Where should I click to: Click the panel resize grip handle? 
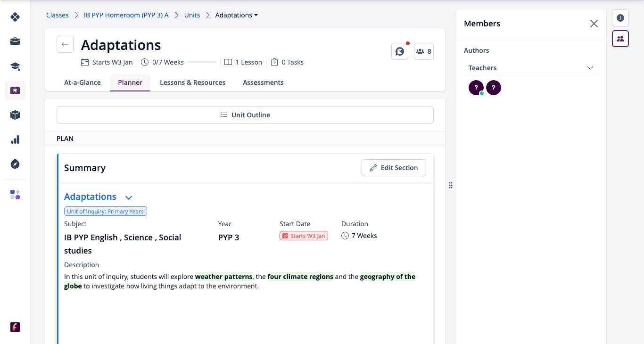click(451, 185)
